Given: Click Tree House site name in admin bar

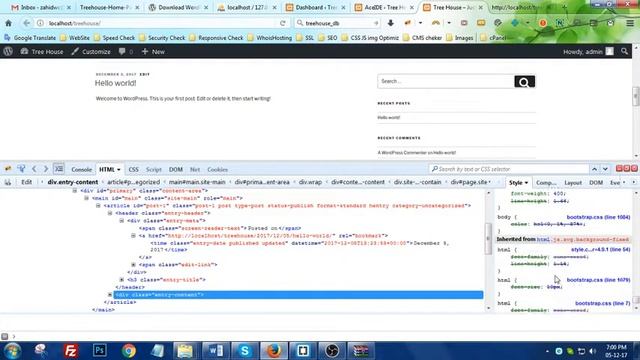Looking at the screenshot, I should pos(42,51).
